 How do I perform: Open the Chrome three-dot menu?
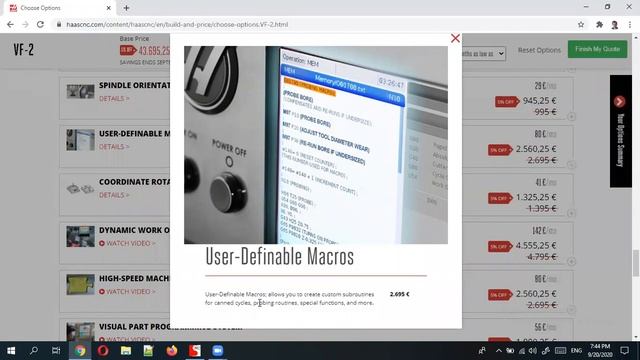click(x=630, y=24)
